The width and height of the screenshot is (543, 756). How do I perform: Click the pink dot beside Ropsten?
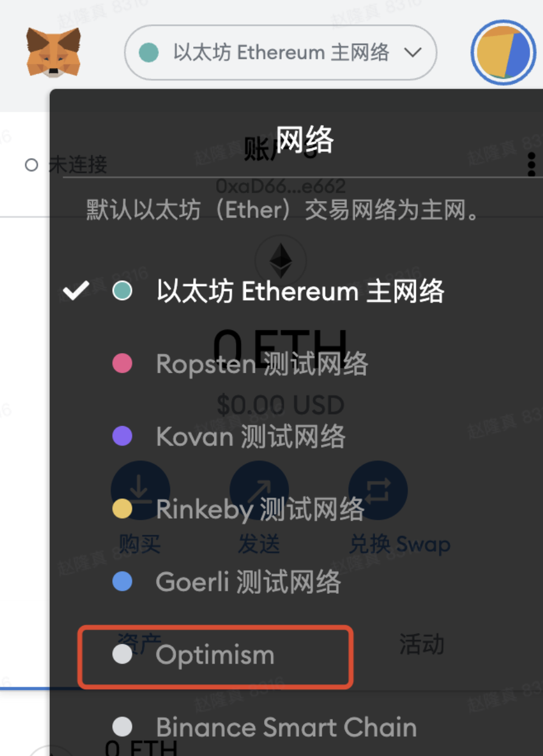pyautogui.click(x=122, y=364)
